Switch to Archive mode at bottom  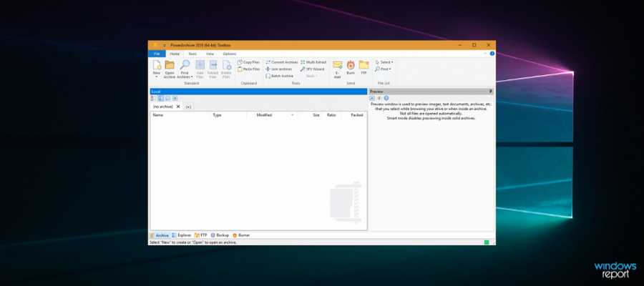coord(160,235)
